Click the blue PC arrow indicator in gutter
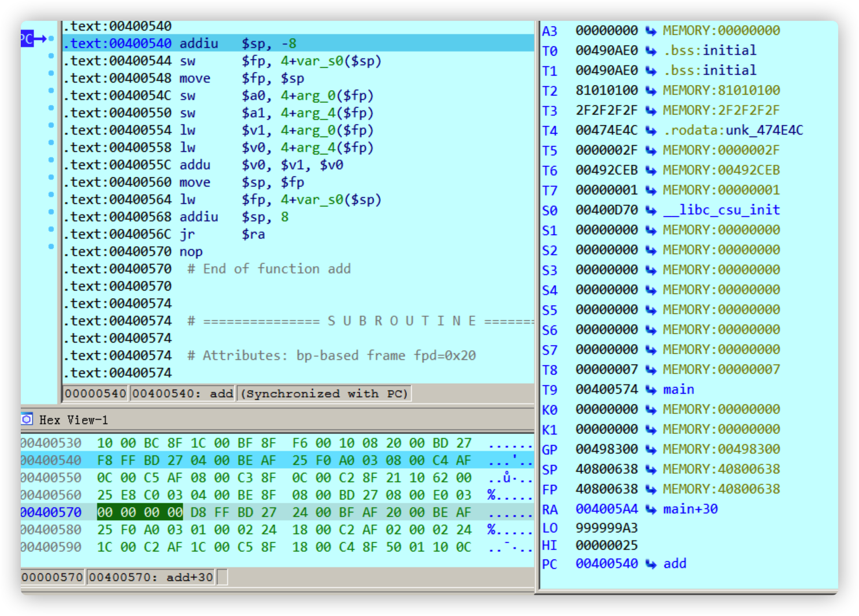This screenshot has width=859, height=616. pyautogui.click(x=34, y=39)
